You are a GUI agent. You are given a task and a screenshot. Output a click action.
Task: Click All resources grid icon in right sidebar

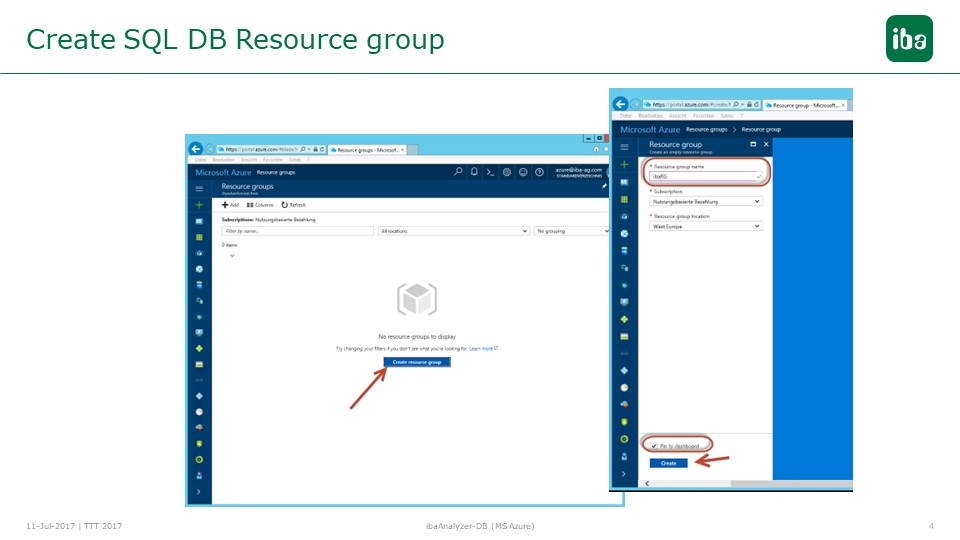(624, 199)
